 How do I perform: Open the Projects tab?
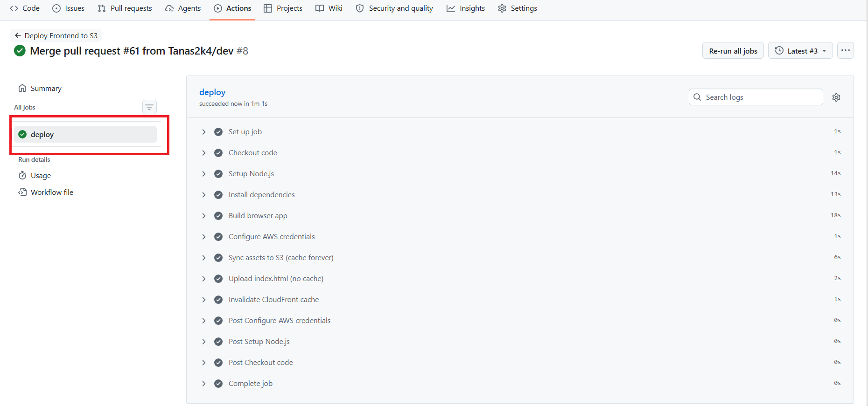tap(283, 8)
